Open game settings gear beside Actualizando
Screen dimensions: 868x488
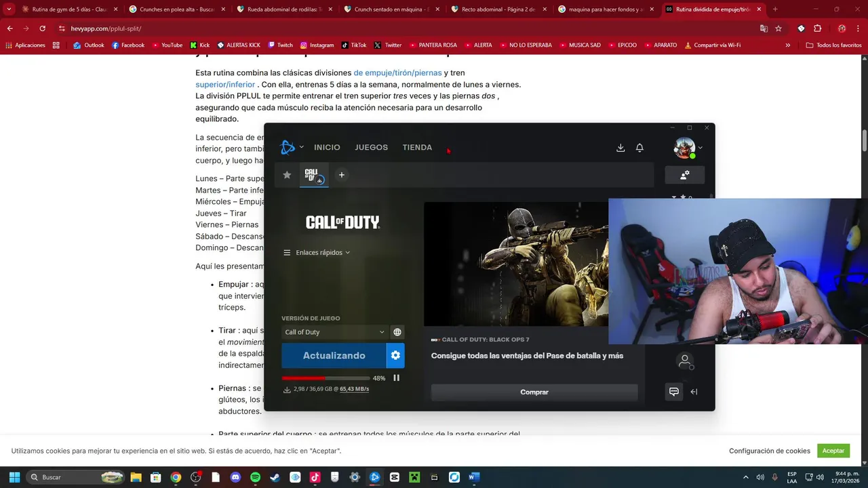[x=395, y=355]
